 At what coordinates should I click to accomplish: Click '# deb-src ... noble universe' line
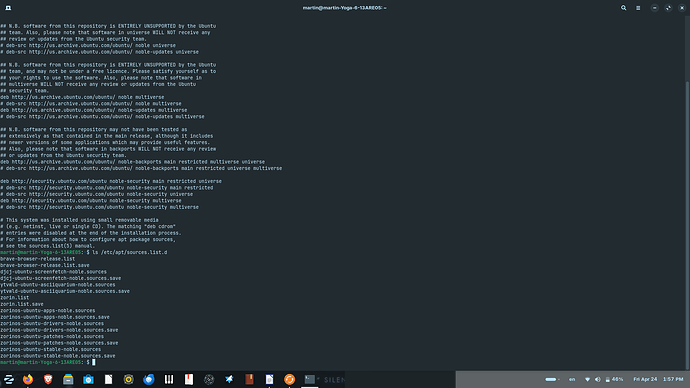88,45
